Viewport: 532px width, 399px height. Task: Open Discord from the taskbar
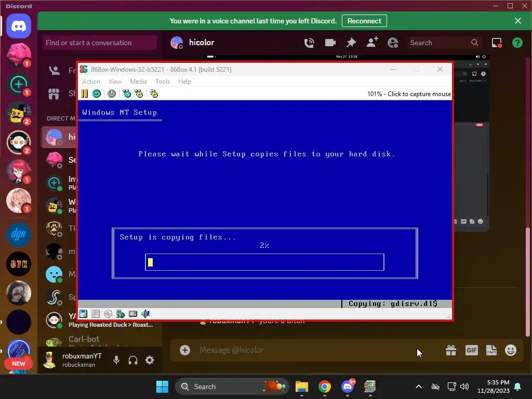tap(348, 387)
